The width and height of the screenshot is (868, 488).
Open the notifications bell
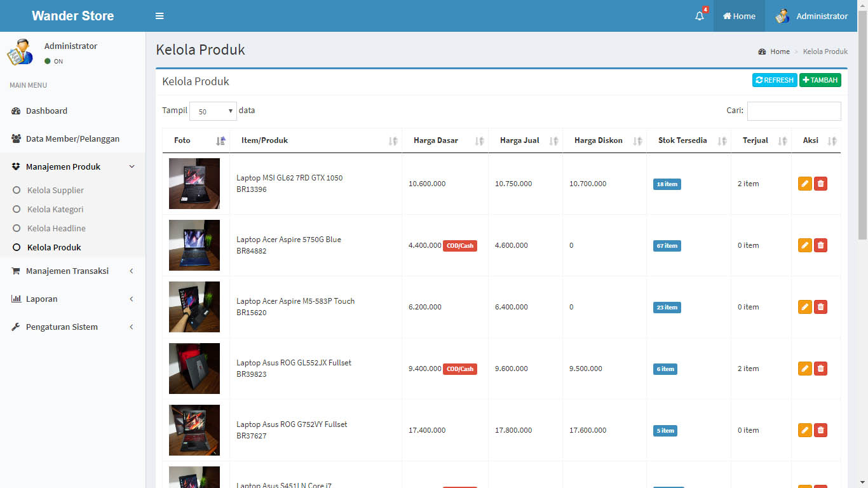click(x=700, y=16)
